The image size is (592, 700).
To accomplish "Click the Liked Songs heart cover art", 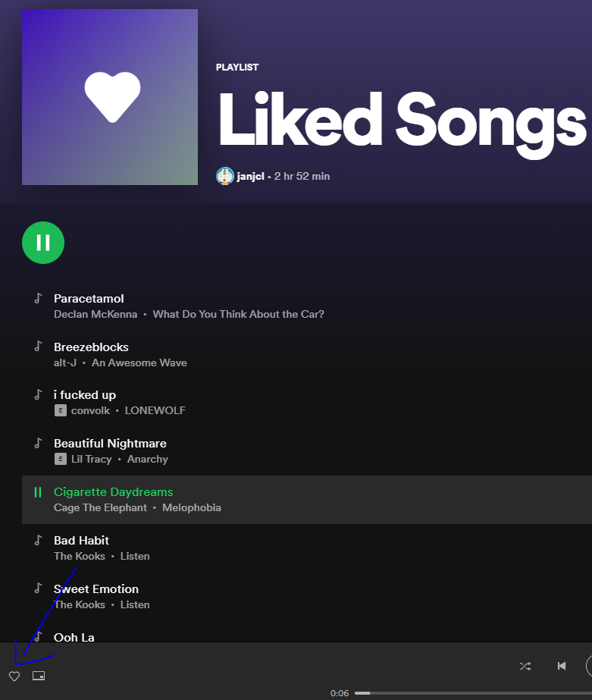I will pyautogui.click(x=110, y=97).
